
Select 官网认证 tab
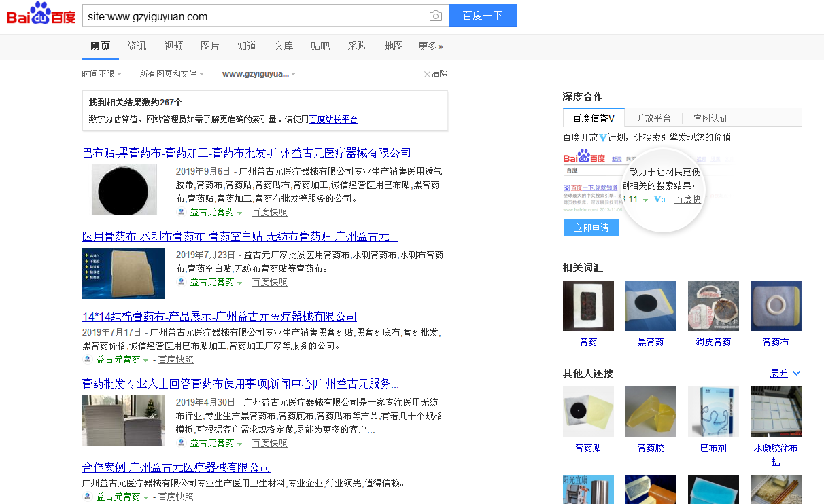pos(711,118)
